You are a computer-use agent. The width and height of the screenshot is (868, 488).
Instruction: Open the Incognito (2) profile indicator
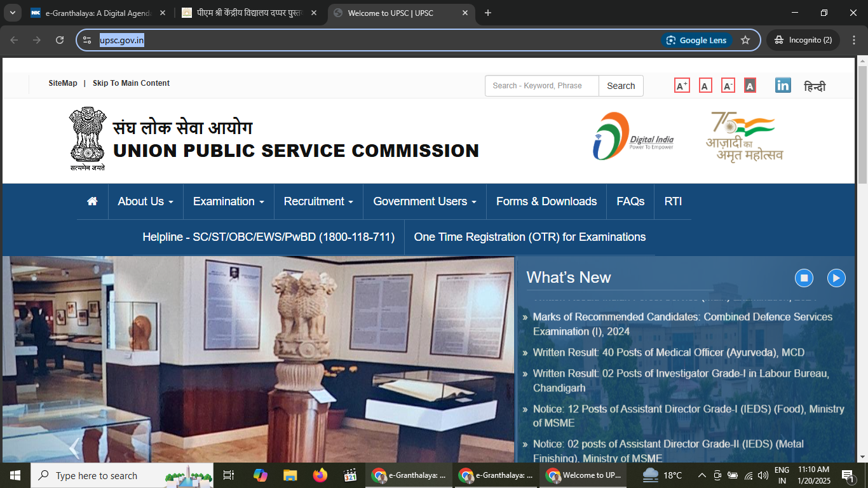803,40
